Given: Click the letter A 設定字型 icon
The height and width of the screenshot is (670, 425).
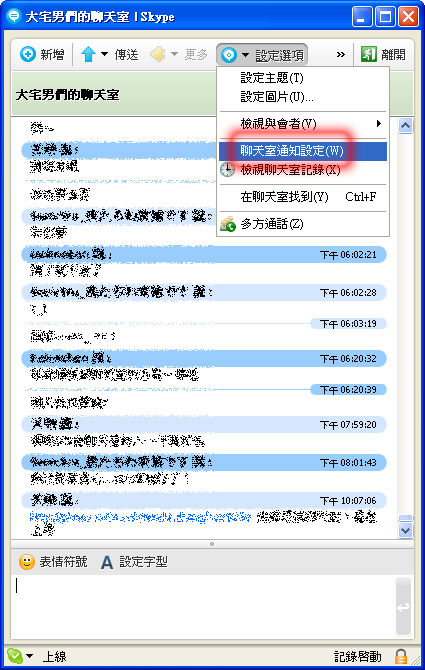Looking at the screenshot, I should (107, 562).
